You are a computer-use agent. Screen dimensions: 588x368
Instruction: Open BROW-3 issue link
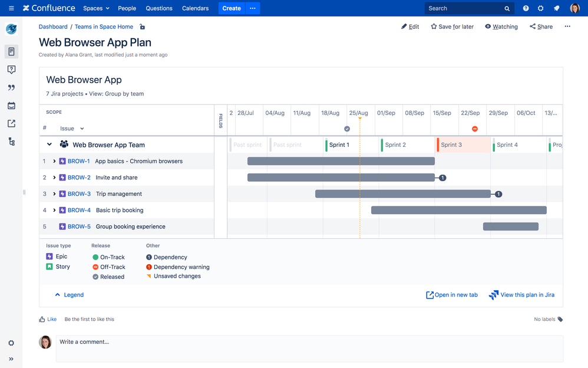[x=79, y=194]
